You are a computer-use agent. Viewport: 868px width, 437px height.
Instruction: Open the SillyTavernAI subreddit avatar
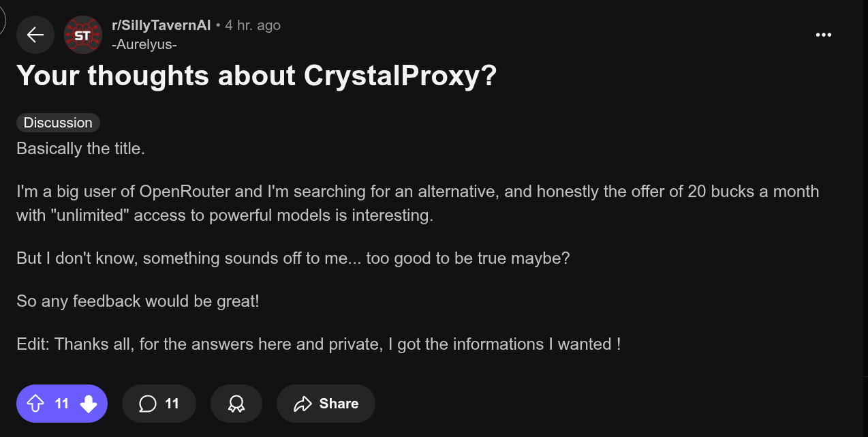coord(82,35)
